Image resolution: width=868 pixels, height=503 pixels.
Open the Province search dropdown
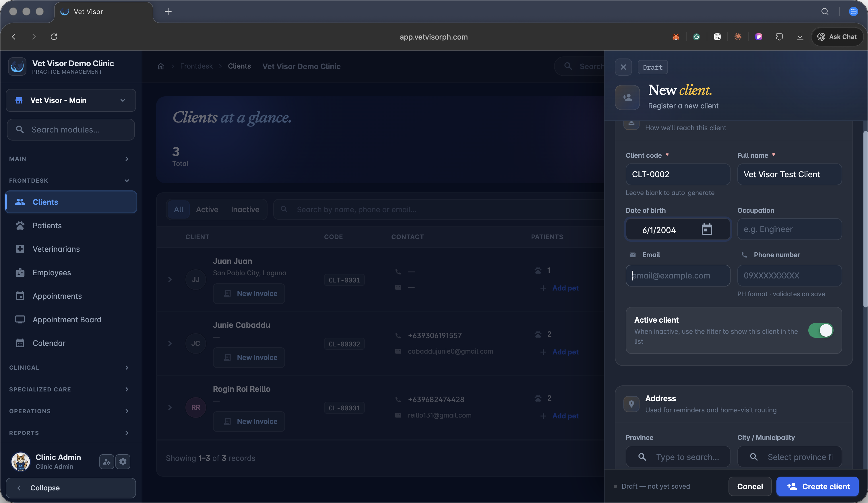point(678,457)
